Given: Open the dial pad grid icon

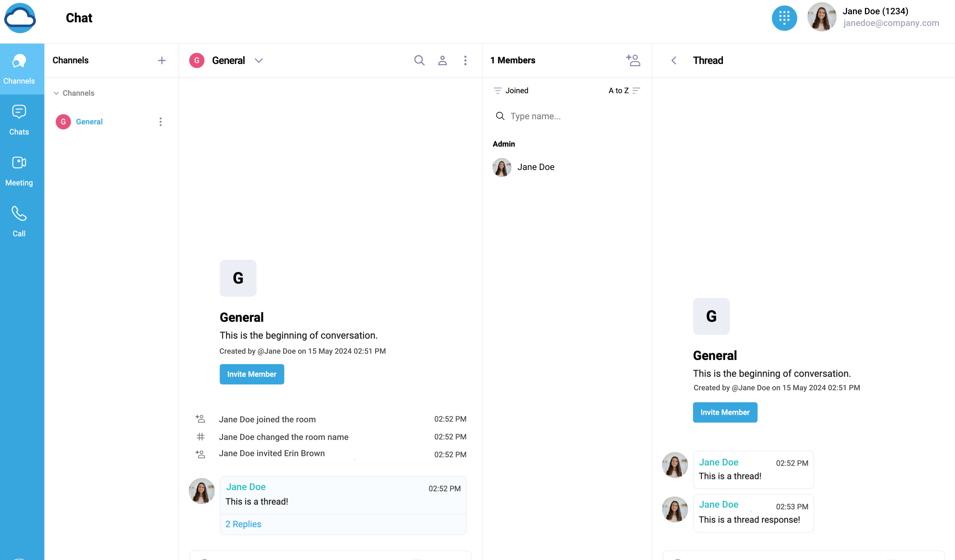Looking at the screenshot, I should [x=784, y=18].
